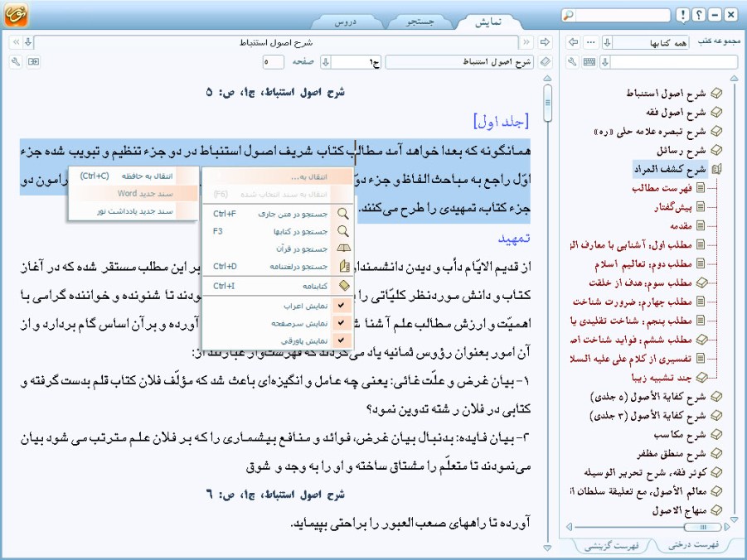Click the book icon beside شرح مکاسب

tap(716, 434)
